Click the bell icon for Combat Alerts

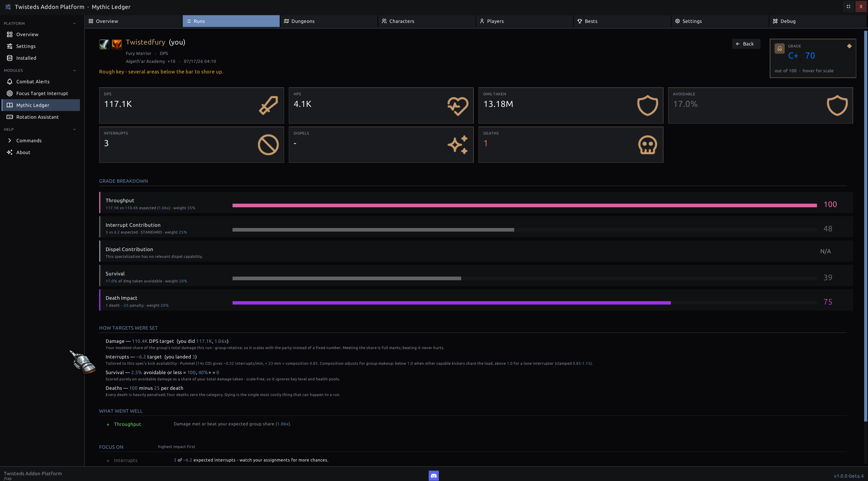pos(10,82)
